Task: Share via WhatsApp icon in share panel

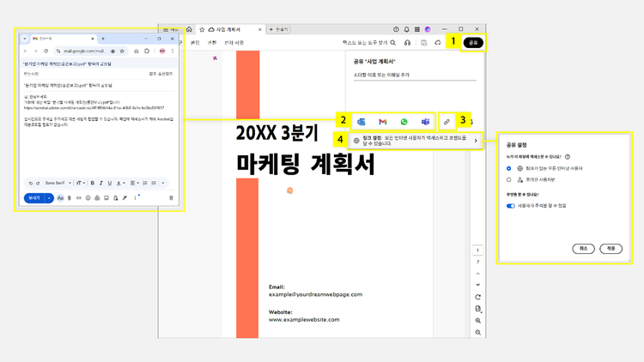Action: pyautogui.click(x=404, y=122)
